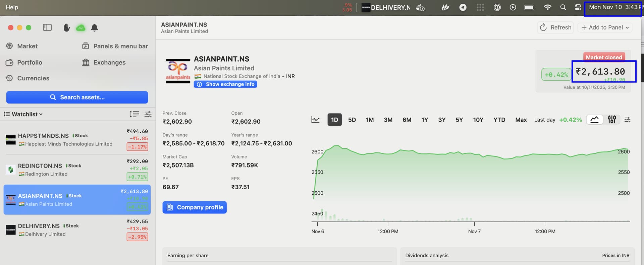Toggle the sidebar layout icon

coord(47,27)
